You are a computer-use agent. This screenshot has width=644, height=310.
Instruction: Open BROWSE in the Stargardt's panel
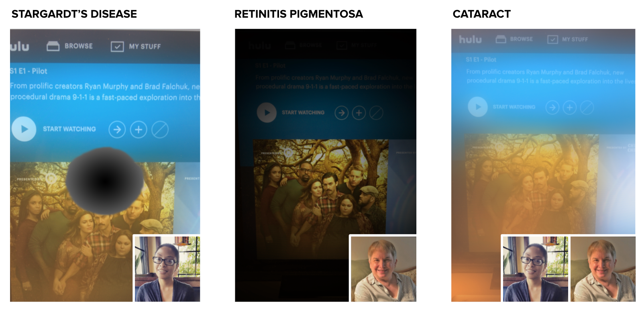[x=70, y=46]
